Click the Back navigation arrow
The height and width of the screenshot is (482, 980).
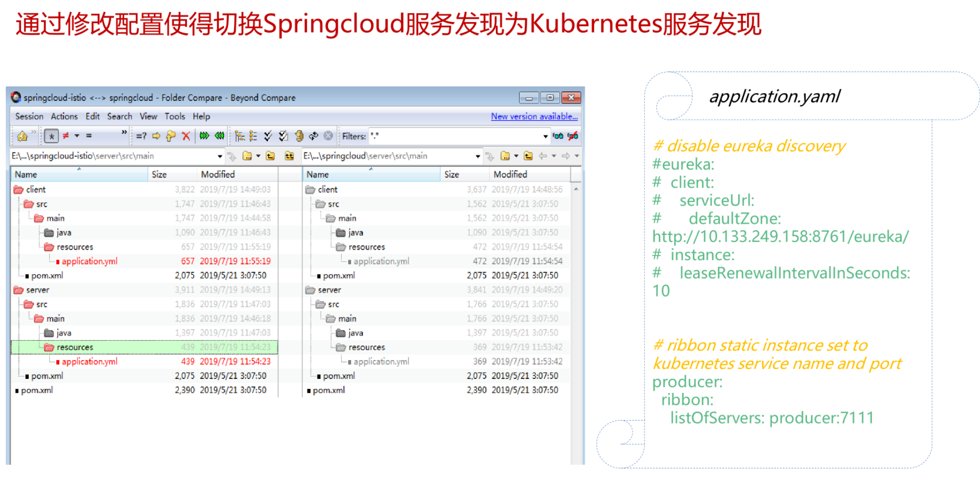(543, 156)
